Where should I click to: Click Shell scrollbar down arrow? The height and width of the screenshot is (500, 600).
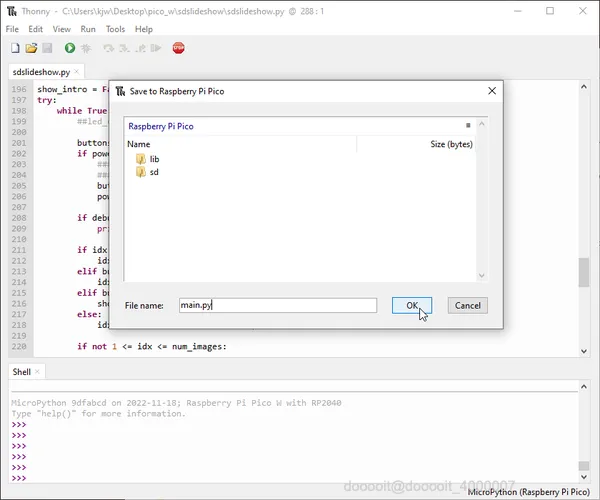(x=584, y=477)
